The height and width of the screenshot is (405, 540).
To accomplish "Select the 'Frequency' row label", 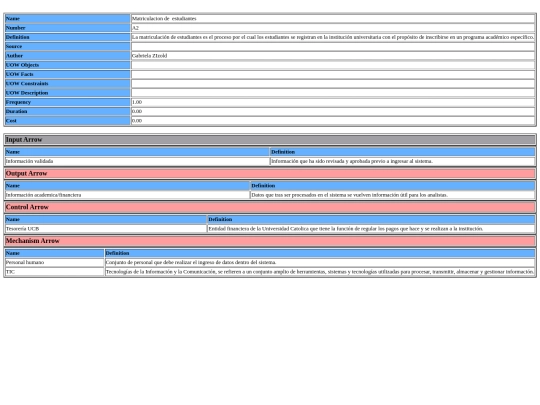I will (68, 102).
